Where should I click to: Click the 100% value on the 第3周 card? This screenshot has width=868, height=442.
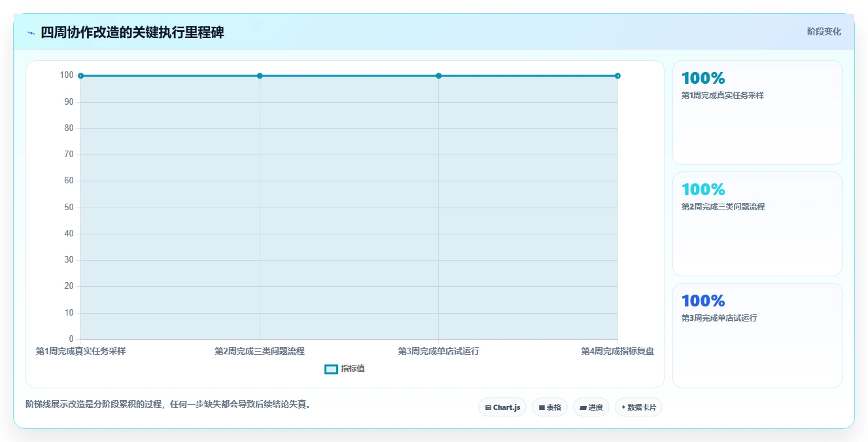[x=703, y=301]
